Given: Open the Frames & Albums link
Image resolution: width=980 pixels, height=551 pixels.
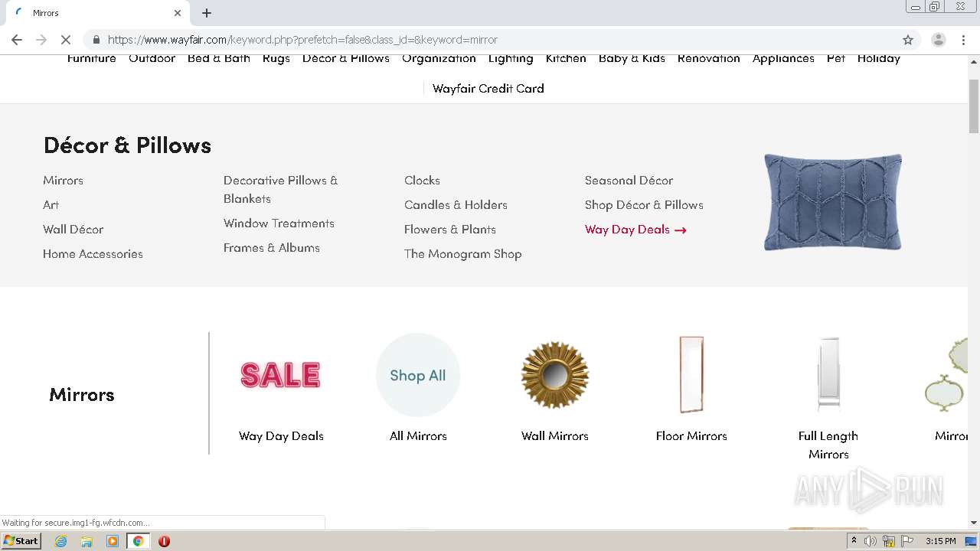Looking at the screenshot, I should pos(272,248).
